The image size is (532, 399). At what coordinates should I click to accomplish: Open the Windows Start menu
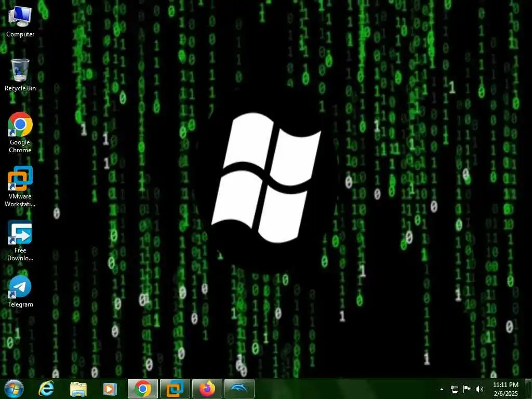pos(14,389)
